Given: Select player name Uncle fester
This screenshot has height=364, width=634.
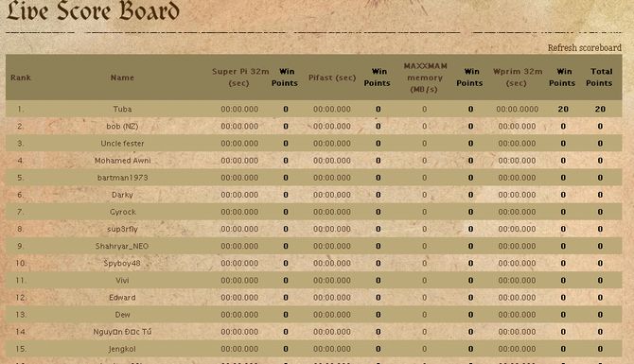Looking at the screenshot, I should tap(122, 144).
